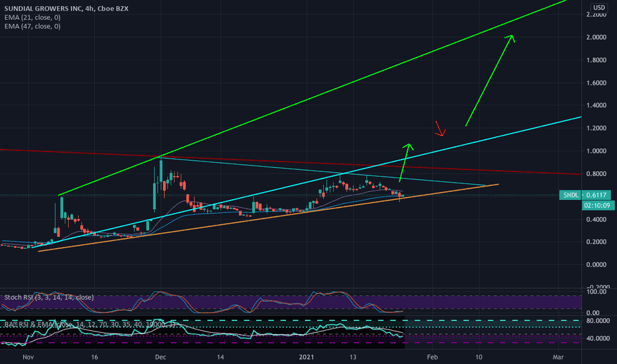Click the USD currency button
Viewport: 617px width, 364px height.
[x=599, y=7]
